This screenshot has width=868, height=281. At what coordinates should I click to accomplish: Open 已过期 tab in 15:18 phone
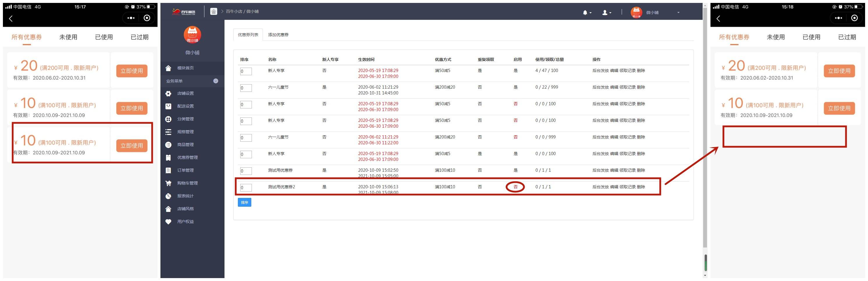[847, 37]
